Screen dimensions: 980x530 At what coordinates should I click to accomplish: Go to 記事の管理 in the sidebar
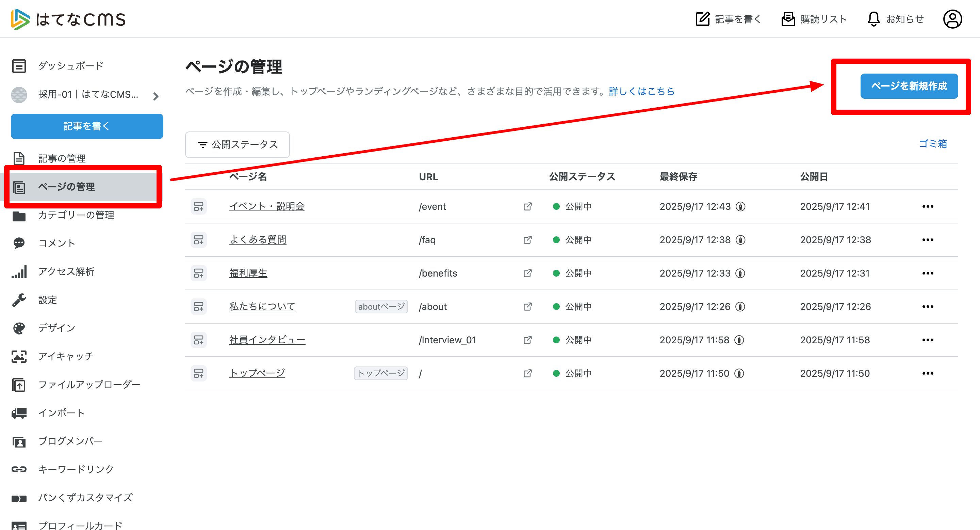pyautogui.click(x=62, y=158)
